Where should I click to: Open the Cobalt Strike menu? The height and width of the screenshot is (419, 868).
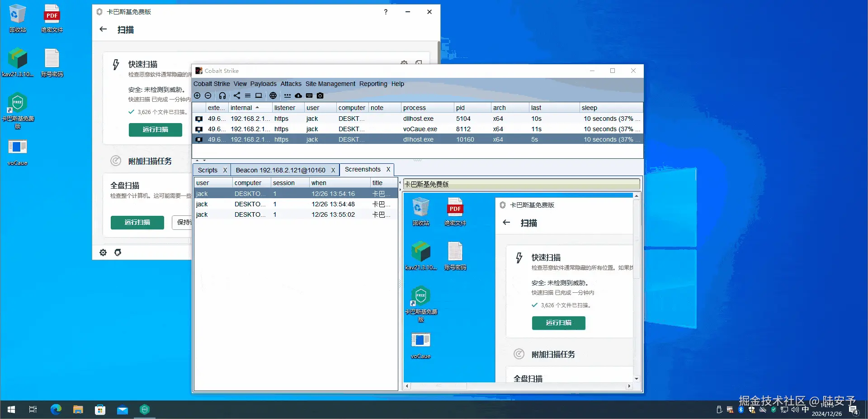[212, 84]
